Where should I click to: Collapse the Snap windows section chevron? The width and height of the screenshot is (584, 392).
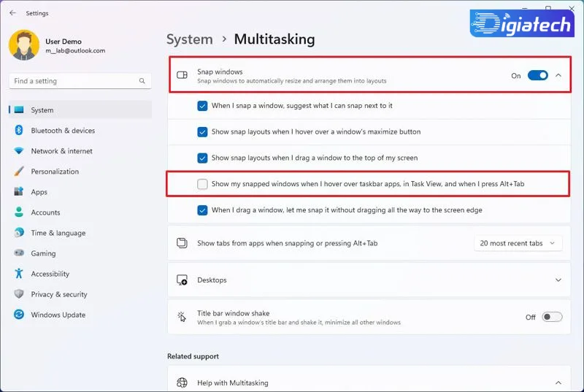click(x=558, y=75)
